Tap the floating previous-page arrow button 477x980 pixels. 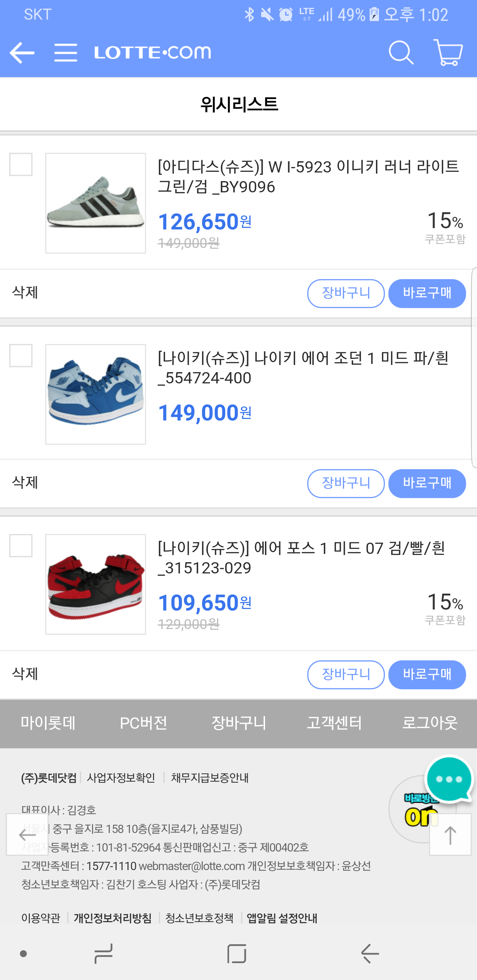(27, 835)
